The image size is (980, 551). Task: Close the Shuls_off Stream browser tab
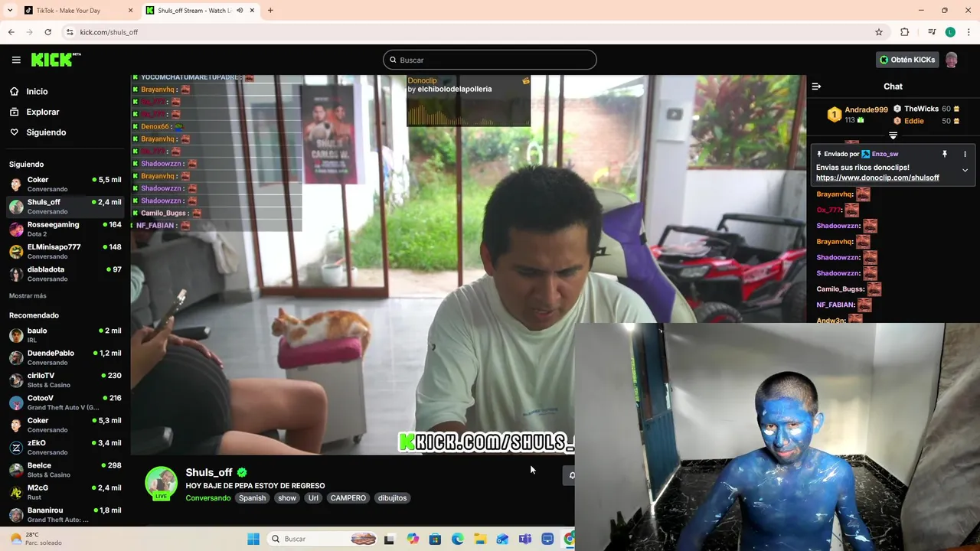coord(252,11)
